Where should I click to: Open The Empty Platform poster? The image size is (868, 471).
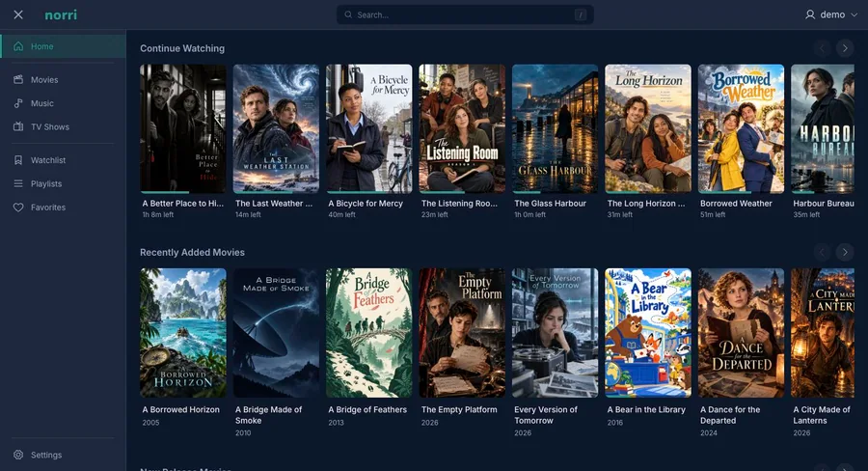pyautogui.click(x=462, y=333)
